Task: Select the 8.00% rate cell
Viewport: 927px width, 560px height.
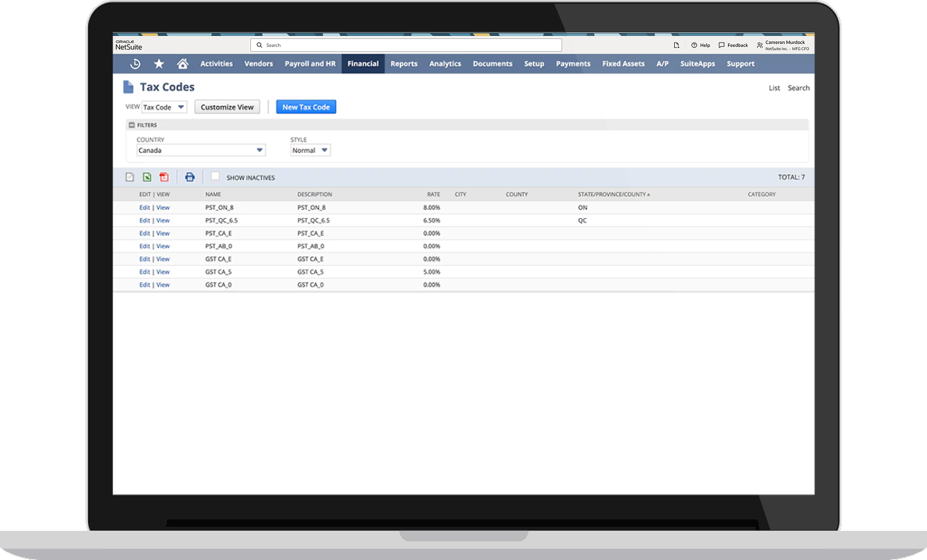Action: (432, 208)
